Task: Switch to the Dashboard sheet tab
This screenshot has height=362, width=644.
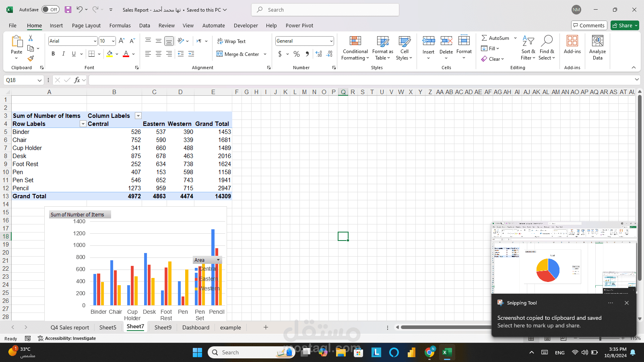Action: [196, 327]
